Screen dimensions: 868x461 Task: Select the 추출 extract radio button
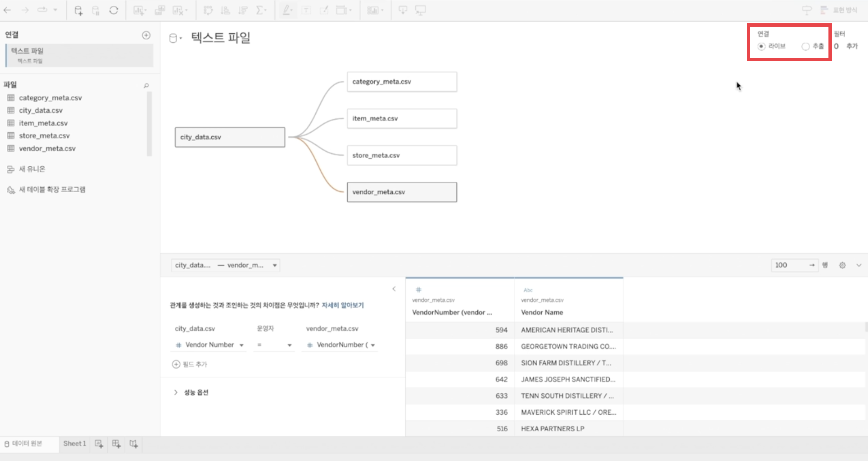point(805,46)
